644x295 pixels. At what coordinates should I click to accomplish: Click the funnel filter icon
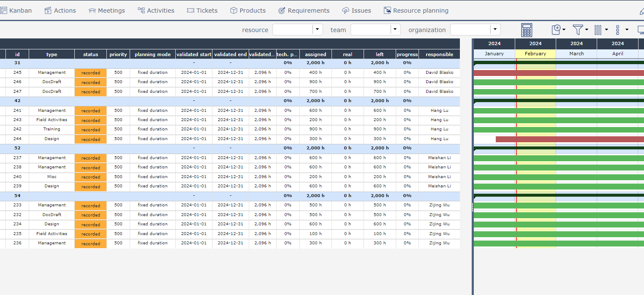(x=578, y=30)
